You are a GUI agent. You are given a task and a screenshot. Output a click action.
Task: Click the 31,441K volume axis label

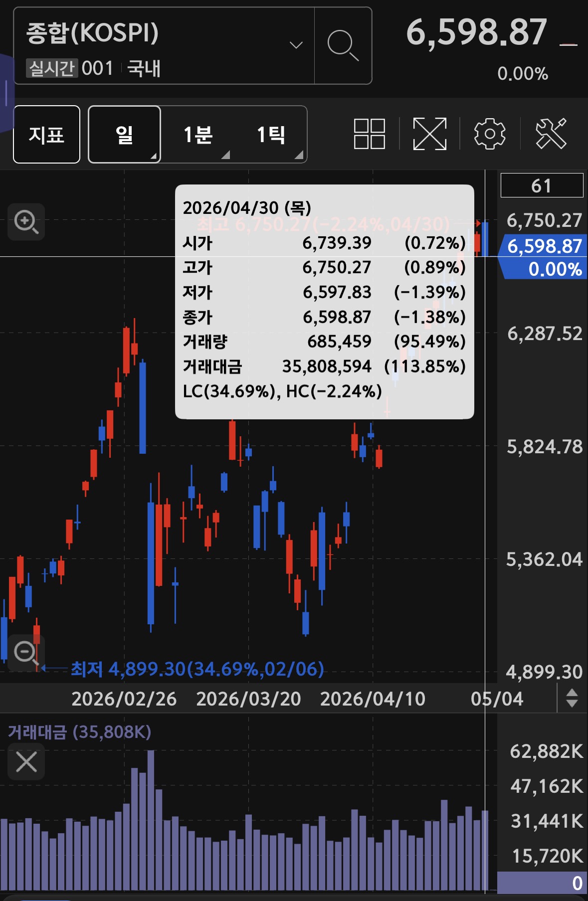tap(547, 821)
